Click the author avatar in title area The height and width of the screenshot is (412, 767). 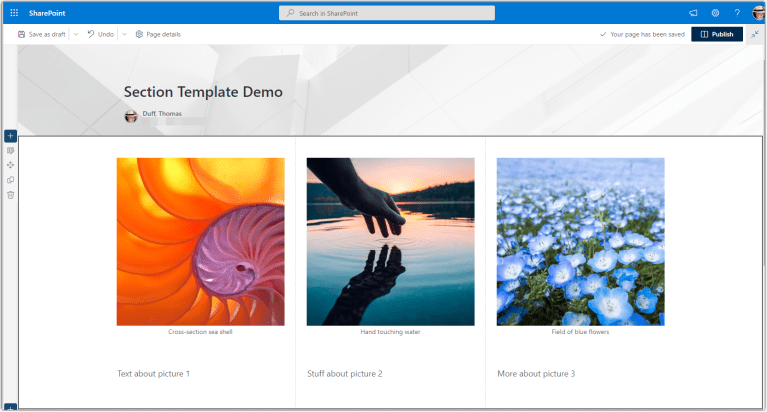(131, 116)
